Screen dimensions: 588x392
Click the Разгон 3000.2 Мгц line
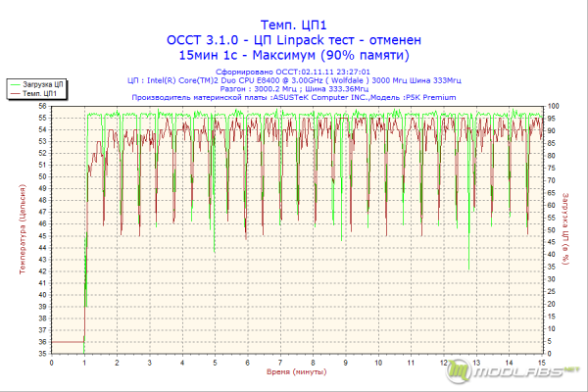[x=294, y=89]
